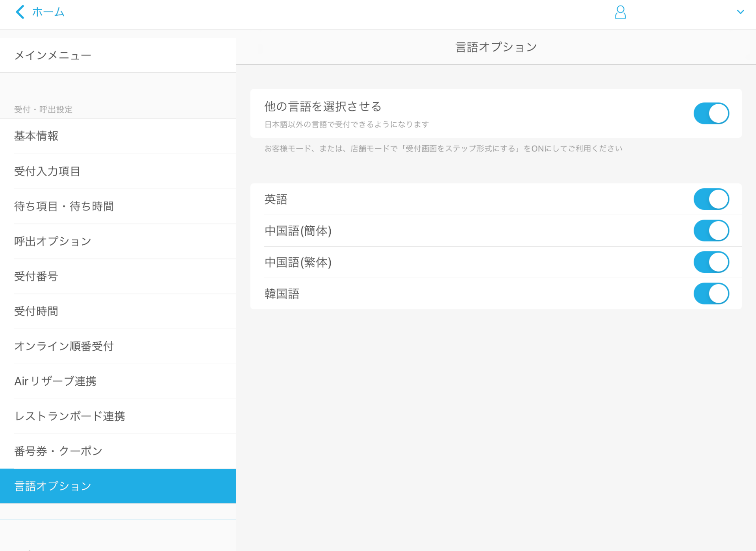Toggle off 中国語(繁体)
Image resolution: width=756 pixels, height=551 pixels.
pyautogui.click(x=711, y=262)
